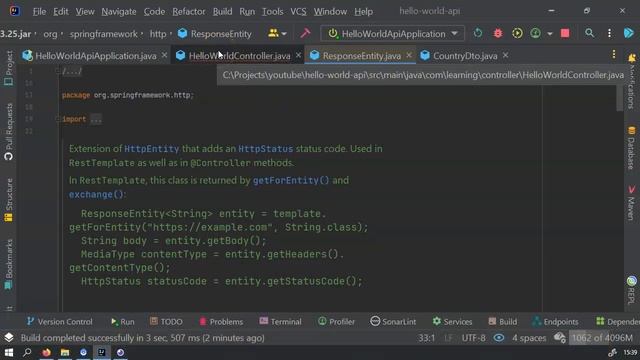Open the Bookmarks tool window
The image size is (640, 360).
(9, 264)
